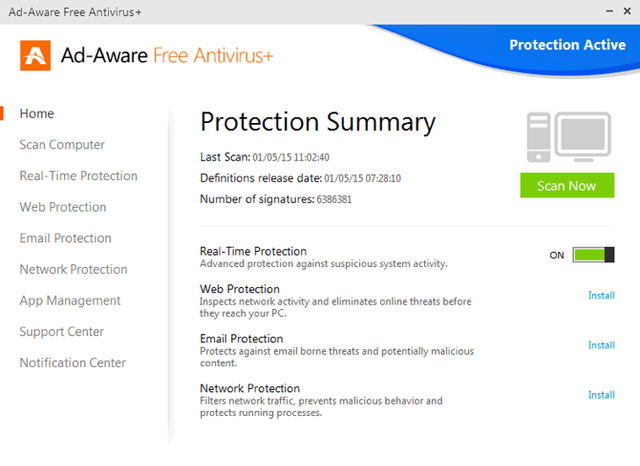This screenshot has width=640, height=466.
Task: Click the Protection Active status banner
Action: pos(567,45)
